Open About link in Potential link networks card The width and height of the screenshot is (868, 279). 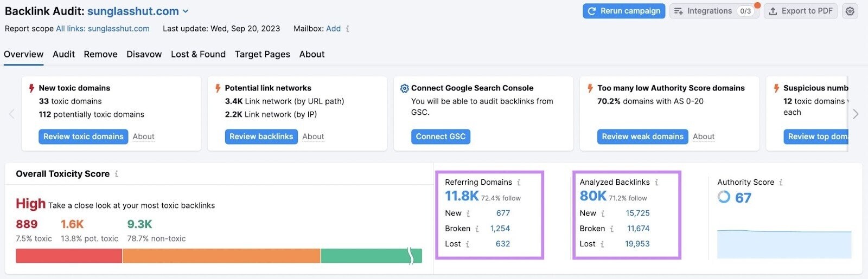[x=313, y=137]
